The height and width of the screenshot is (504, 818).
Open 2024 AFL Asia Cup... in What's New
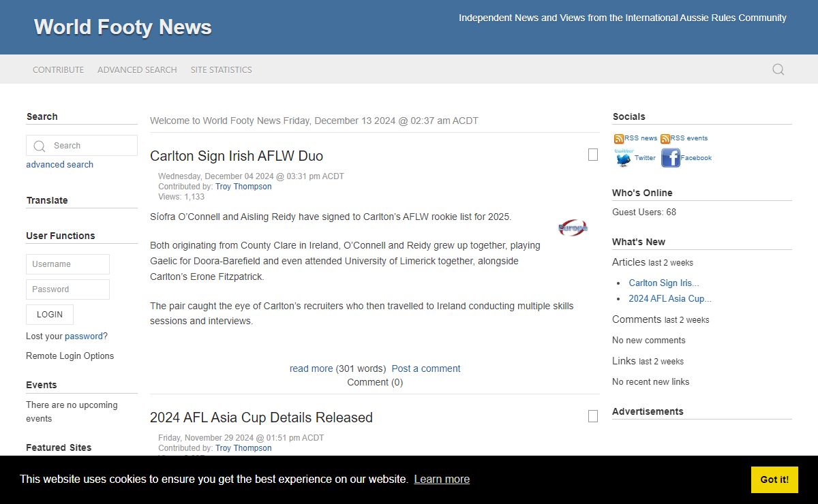pyautogui.click(x=670, y=298)
